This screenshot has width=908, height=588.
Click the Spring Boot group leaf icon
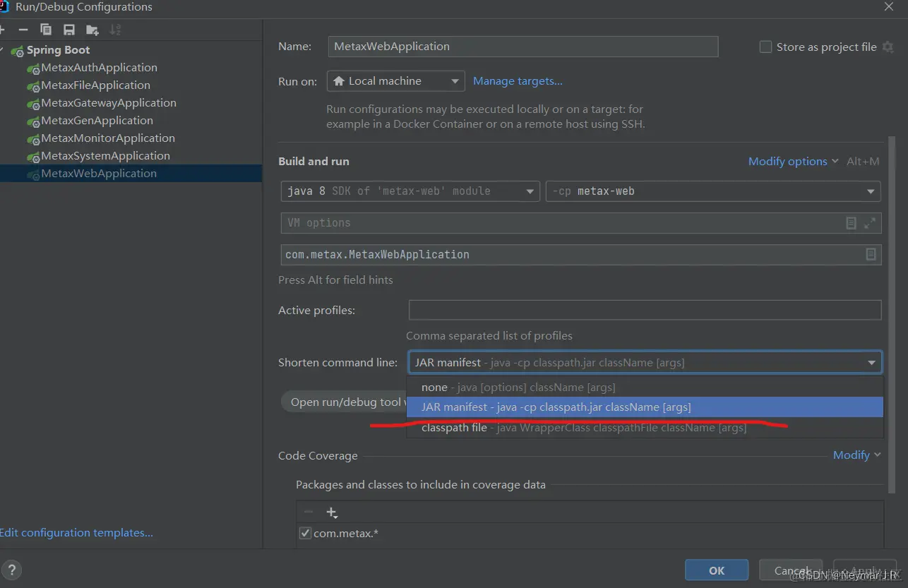[x=18, y=51]
